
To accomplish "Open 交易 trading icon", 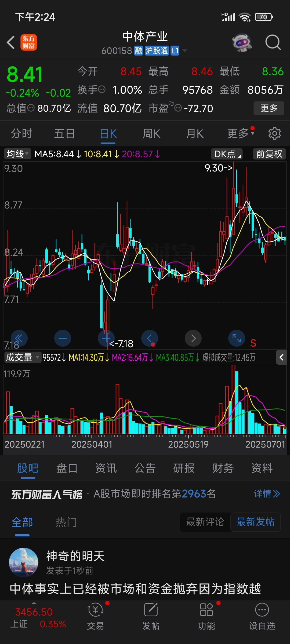I will [x=96, y=617].
